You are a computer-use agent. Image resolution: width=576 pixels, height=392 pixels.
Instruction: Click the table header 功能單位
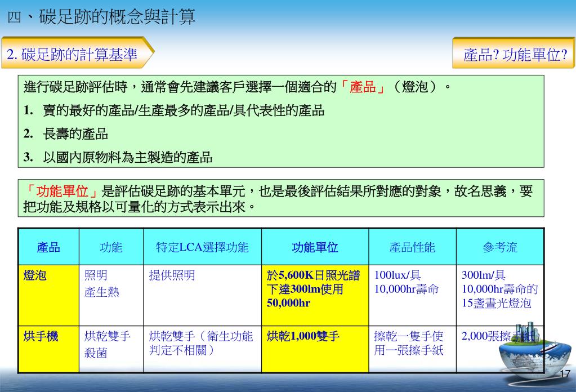click(x=315, y=247)
